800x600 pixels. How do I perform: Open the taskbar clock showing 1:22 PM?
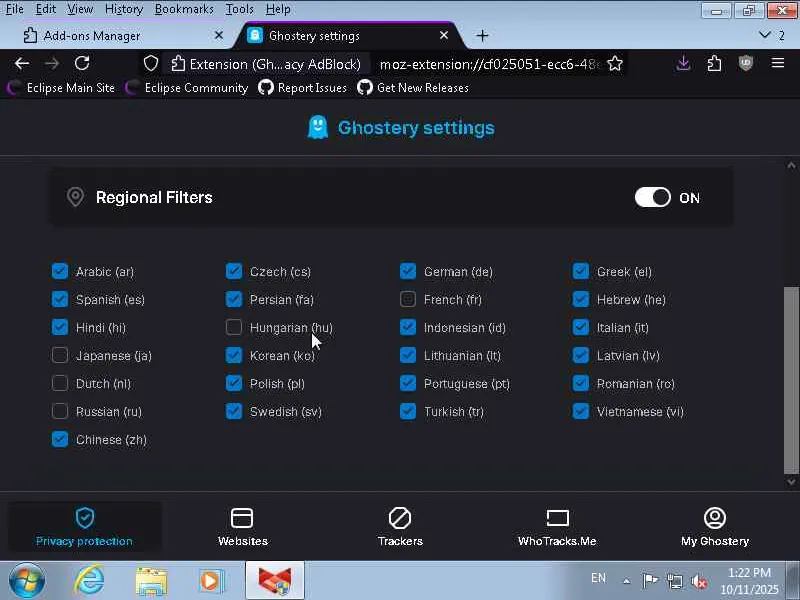coord(749,581)
